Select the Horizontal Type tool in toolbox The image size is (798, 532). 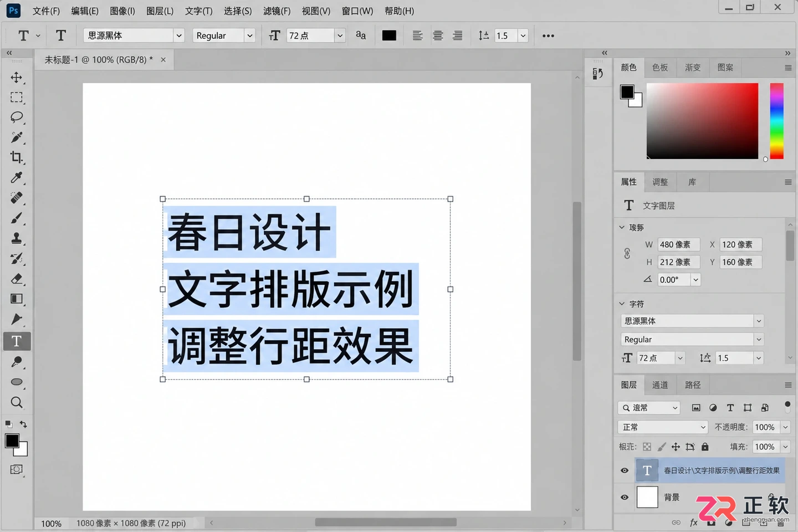17,341
